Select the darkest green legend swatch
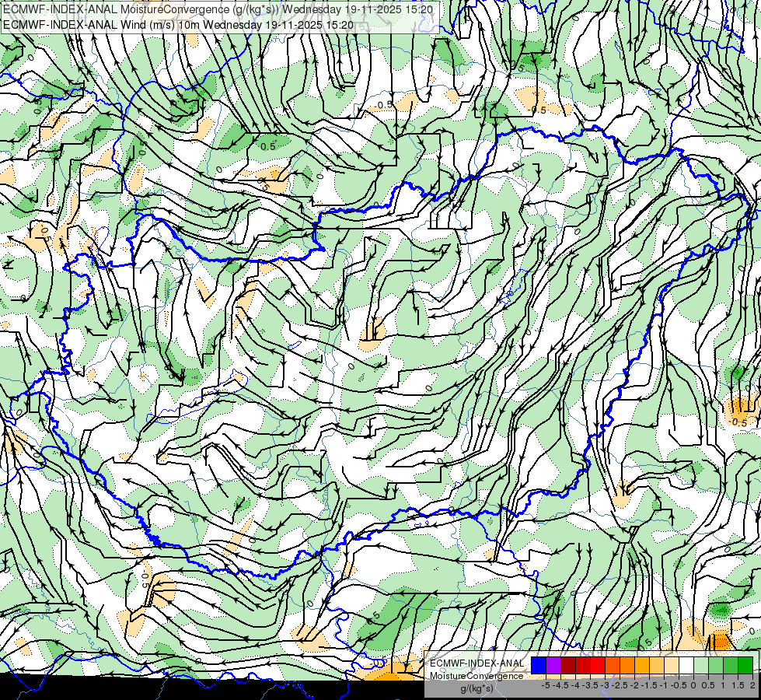Image resolution: width=761 pixels, height=700 pixels. (x=745, y=665)
